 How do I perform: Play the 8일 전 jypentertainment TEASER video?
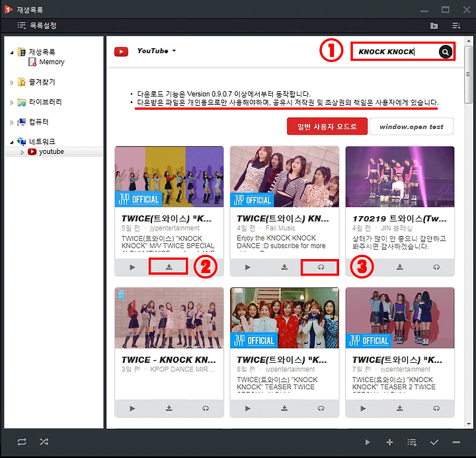pos(248,408)
